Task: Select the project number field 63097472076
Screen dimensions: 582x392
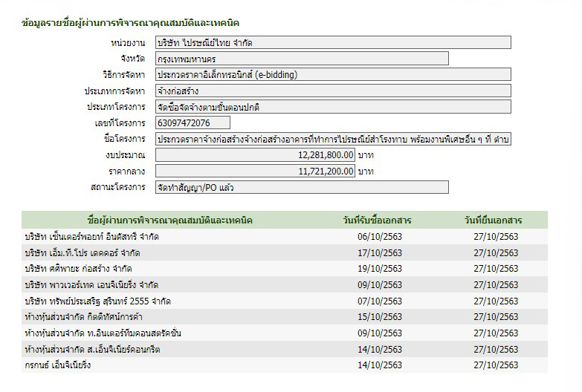Action: pos(193,122)
